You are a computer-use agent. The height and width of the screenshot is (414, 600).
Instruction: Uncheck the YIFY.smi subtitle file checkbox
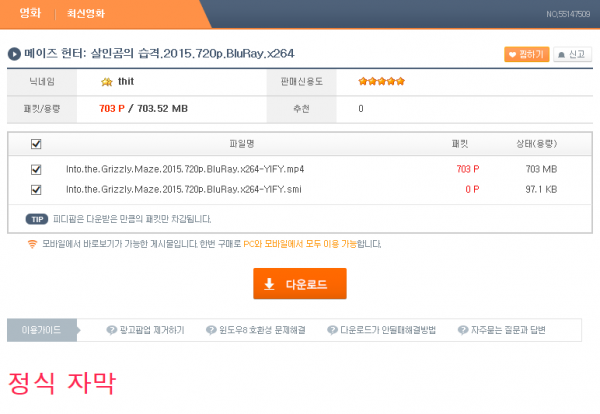tap(36, 188)
